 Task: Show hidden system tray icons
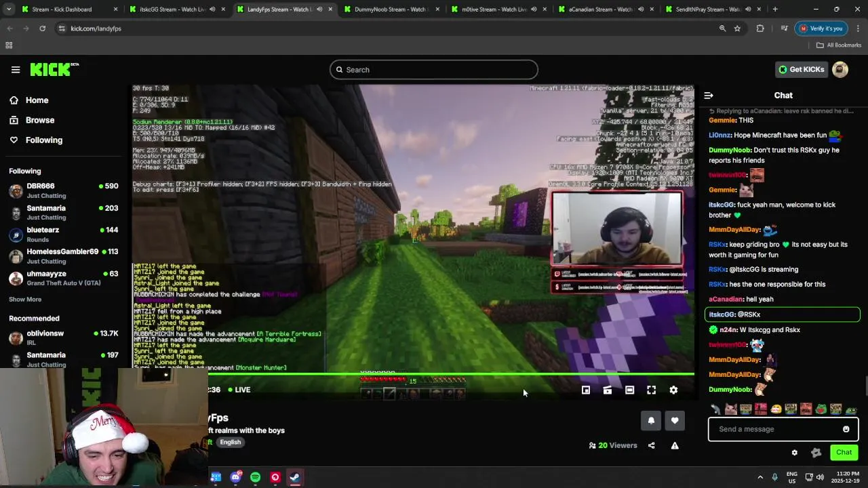pos(760,477)
